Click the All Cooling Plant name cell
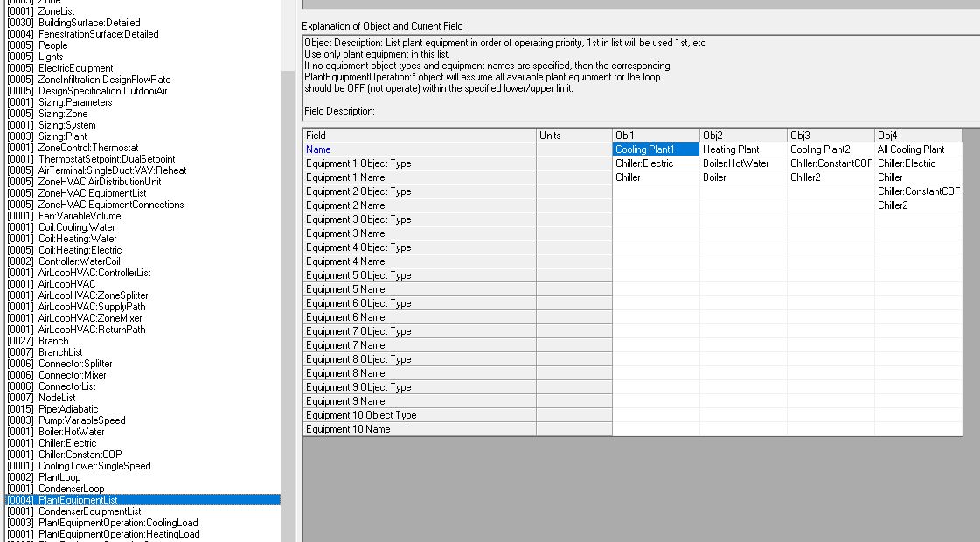The width and height of the screenshot is (980, 542). click(918, 149)
